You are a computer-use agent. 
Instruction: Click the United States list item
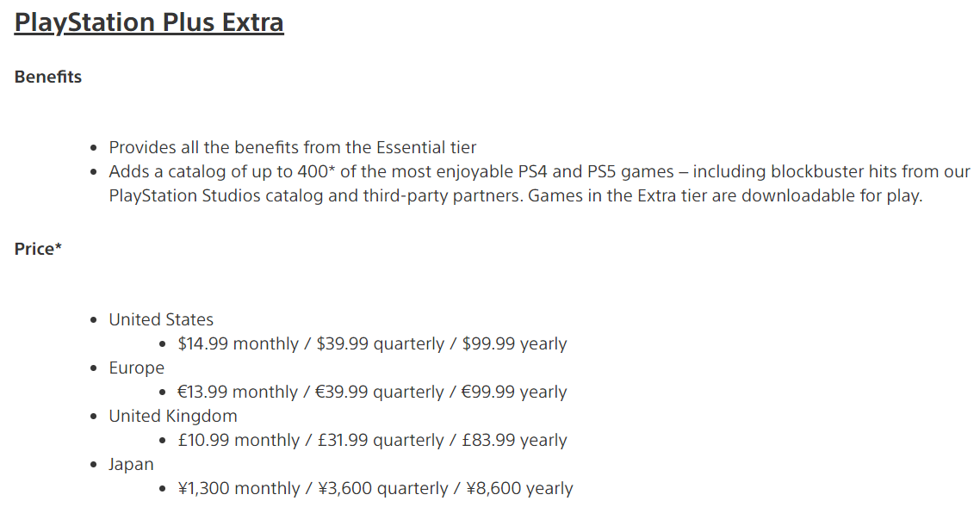coord(161,319)
